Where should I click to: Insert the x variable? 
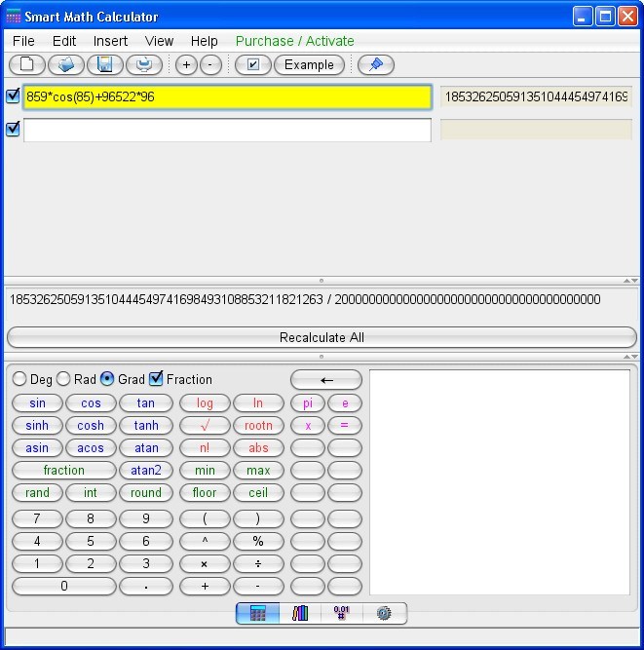point(308,425)
